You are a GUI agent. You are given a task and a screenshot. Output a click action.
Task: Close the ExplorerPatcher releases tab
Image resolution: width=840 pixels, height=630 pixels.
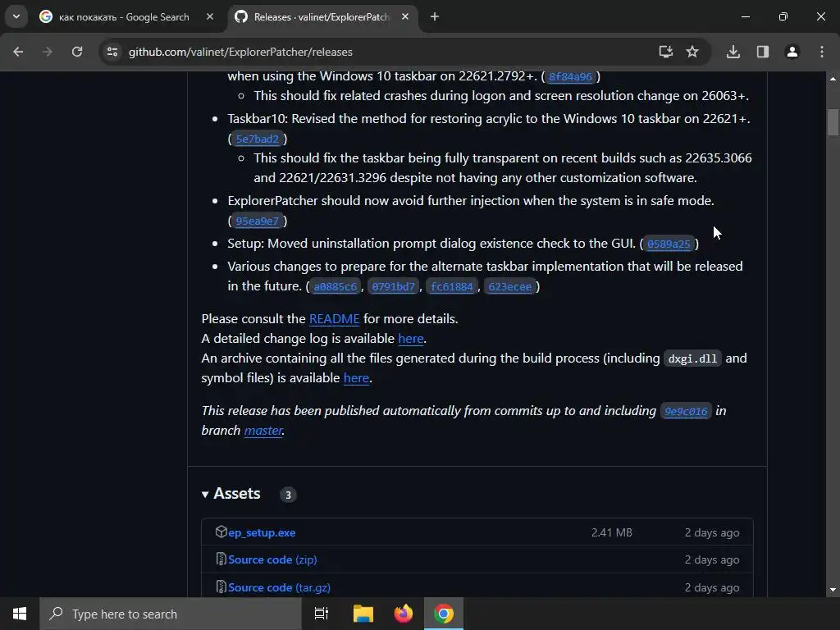405,16
